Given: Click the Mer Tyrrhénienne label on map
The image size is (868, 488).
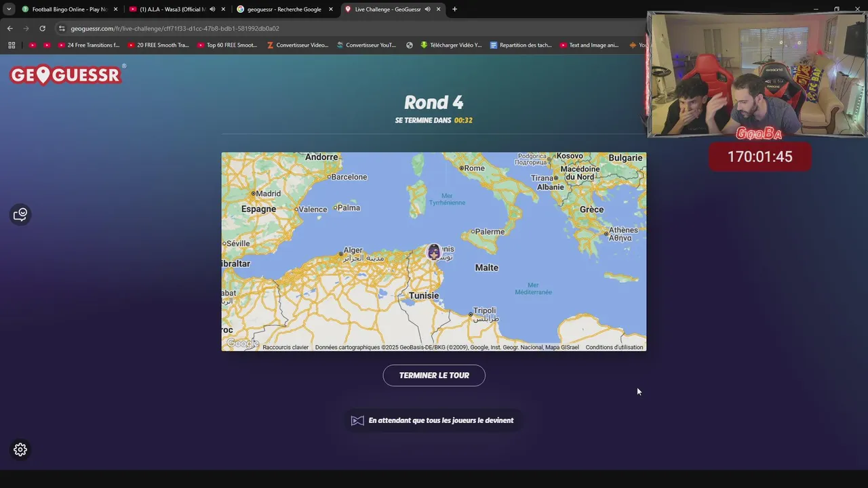Looking at the screenshot, I should pyautogui.click(x=447, y=199).
